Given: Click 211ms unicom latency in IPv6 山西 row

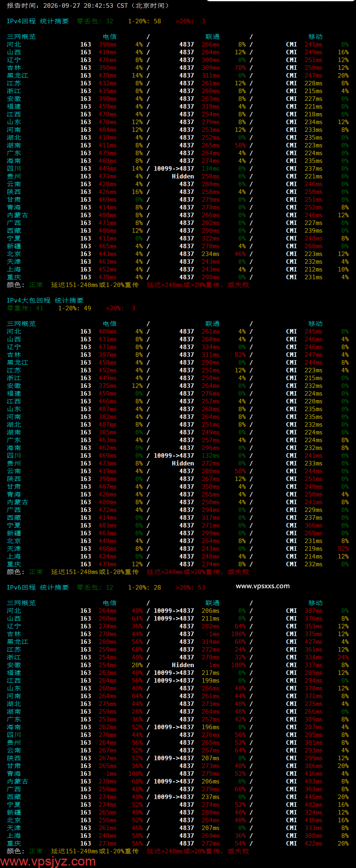Looking at the screenshot, I should (210, 619).
